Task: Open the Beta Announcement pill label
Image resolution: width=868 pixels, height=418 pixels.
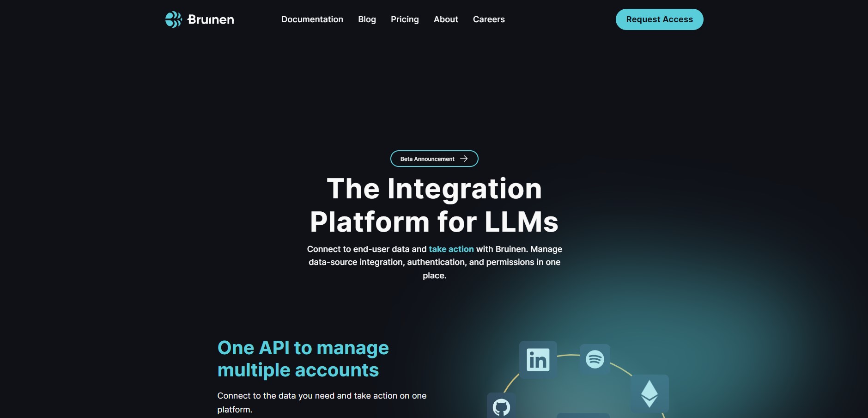Action: [x=427, y=159]
